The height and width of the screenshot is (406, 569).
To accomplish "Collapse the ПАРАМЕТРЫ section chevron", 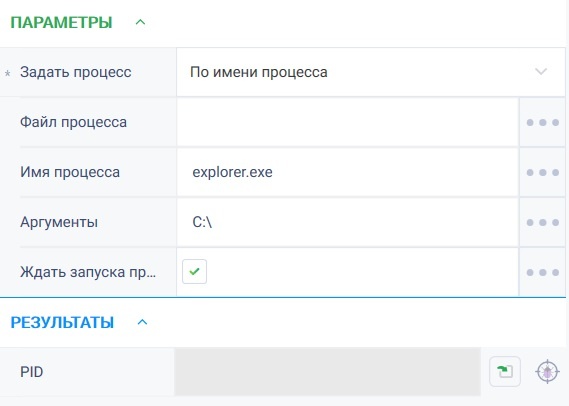I will 140,22.
